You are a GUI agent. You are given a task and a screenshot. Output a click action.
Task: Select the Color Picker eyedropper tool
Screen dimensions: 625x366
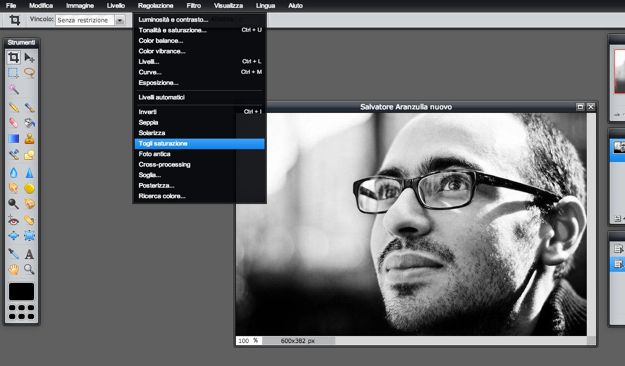coord(13,254)
